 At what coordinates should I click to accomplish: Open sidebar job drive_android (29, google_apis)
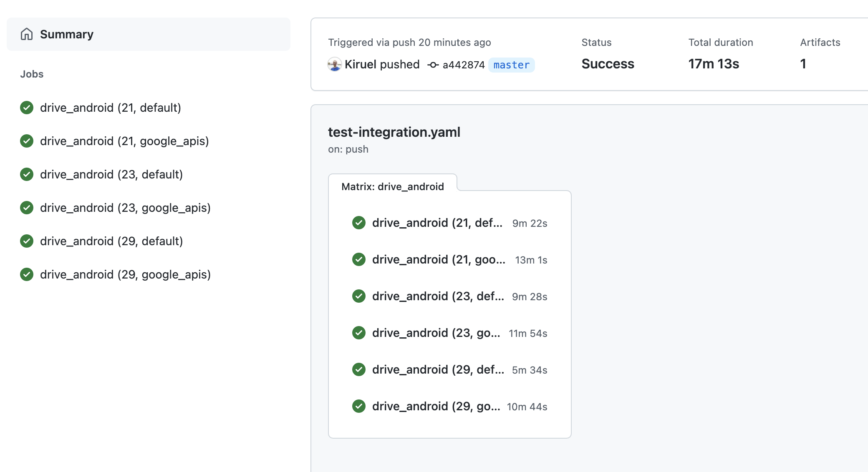pyautogui.click(x=125, y=274)
